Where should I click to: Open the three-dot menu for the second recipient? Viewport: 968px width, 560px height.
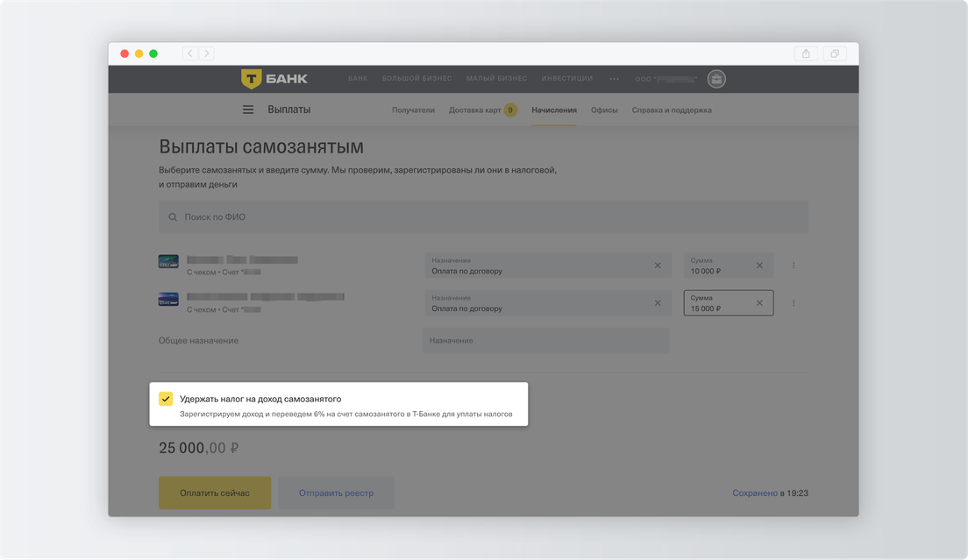(x=794, y=303)
